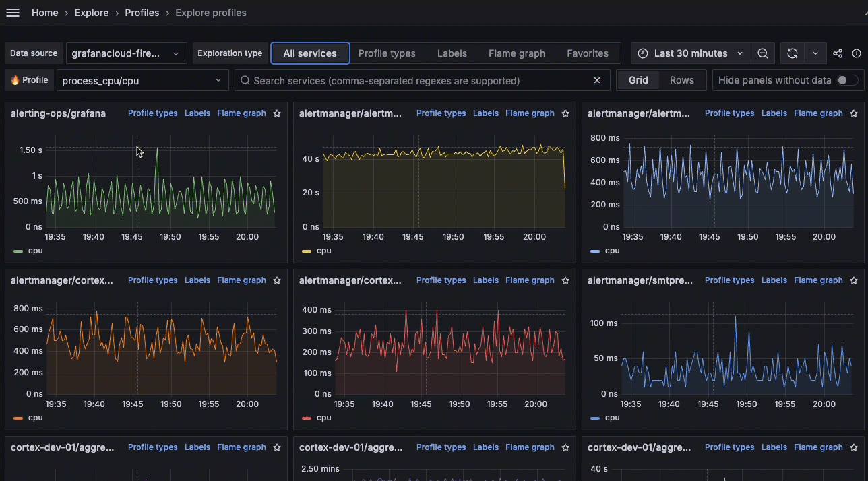Star the alertmanager/smtpre... panel

pyautogui.click(x=854, y=280)
